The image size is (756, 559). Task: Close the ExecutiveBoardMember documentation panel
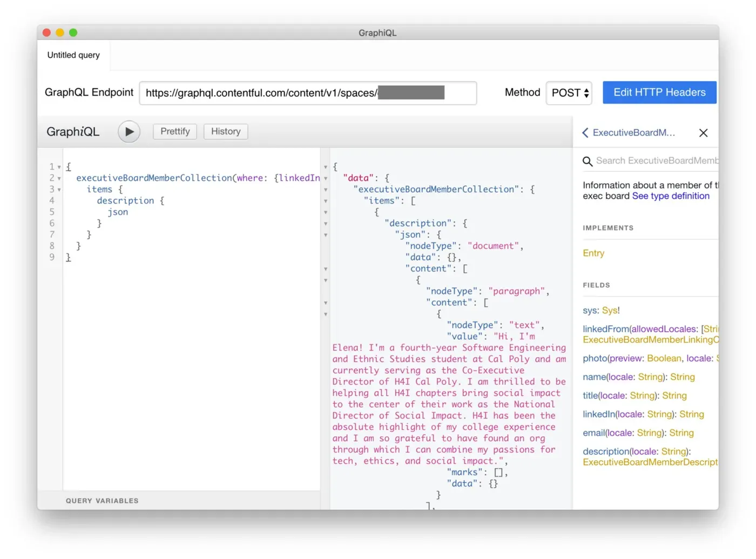[x=703, y=132]
